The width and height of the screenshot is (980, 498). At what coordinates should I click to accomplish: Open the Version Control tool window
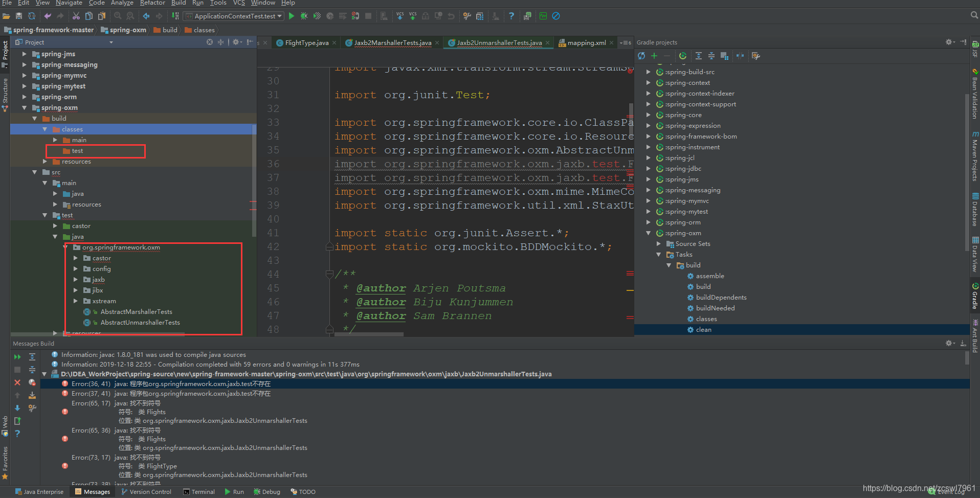146,492
